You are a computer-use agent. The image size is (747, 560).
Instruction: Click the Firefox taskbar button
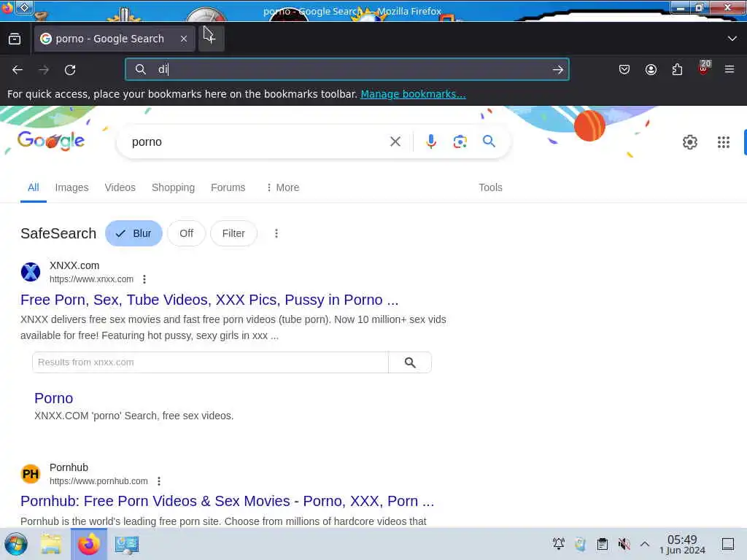point(89,544)
